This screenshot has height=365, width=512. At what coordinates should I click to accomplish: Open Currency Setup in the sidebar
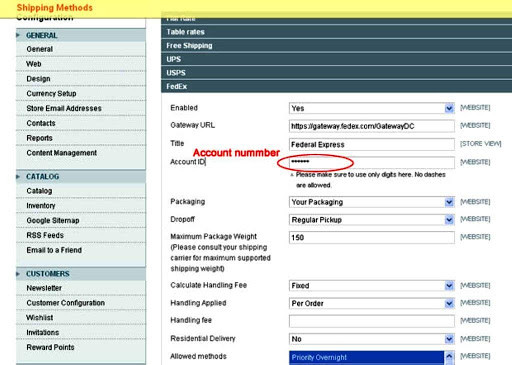click(81, 93)
